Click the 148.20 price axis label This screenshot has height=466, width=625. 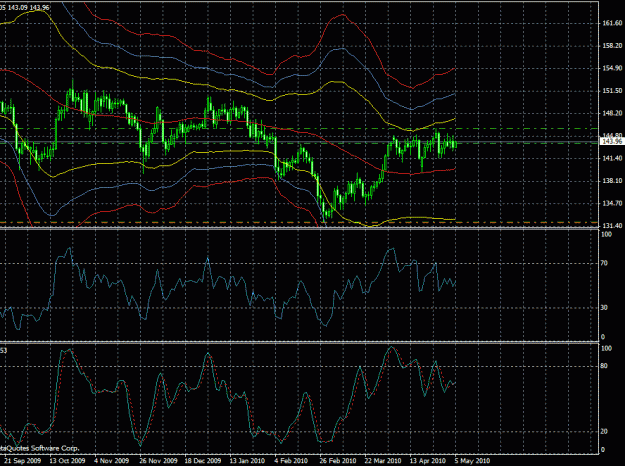click(x=612, y=113)
